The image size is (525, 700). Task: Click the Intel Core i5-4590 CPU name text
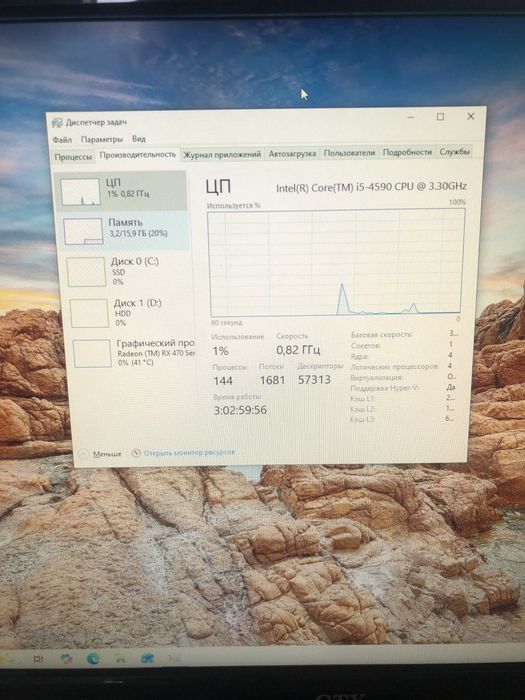tap(371, 187)
